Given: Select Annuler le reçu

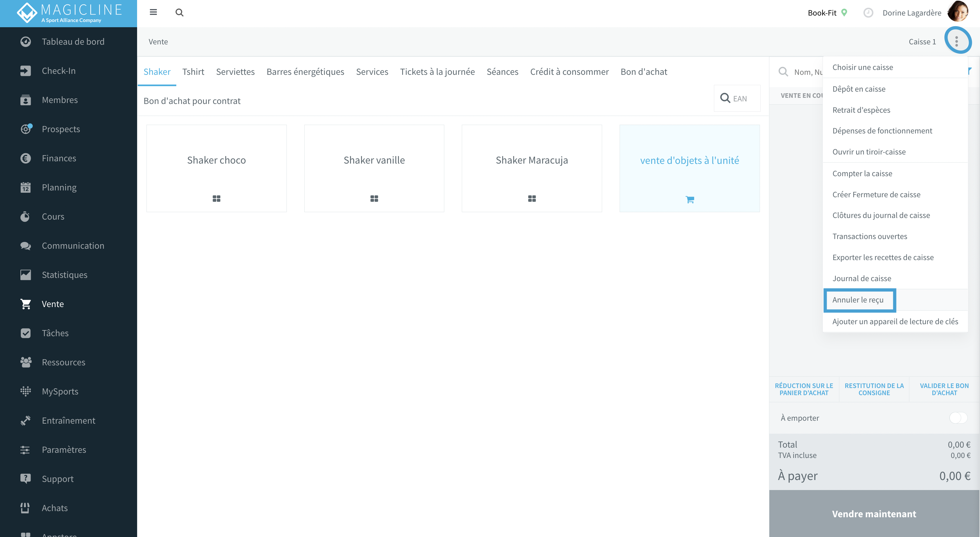Looking at the screenshot, I should point(895,300).
